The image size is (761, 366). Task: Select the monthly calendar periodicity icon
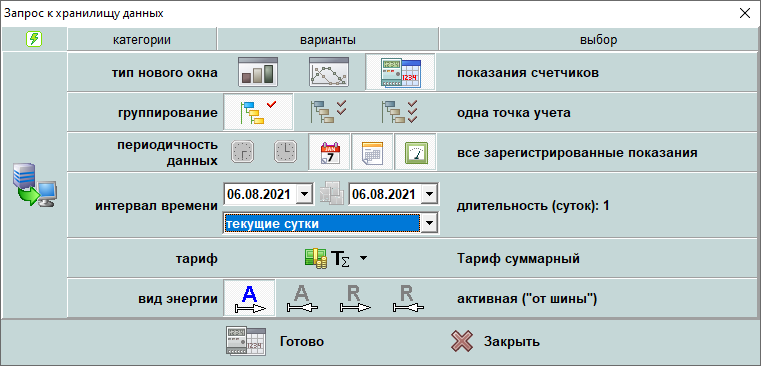tap(372, 152)
